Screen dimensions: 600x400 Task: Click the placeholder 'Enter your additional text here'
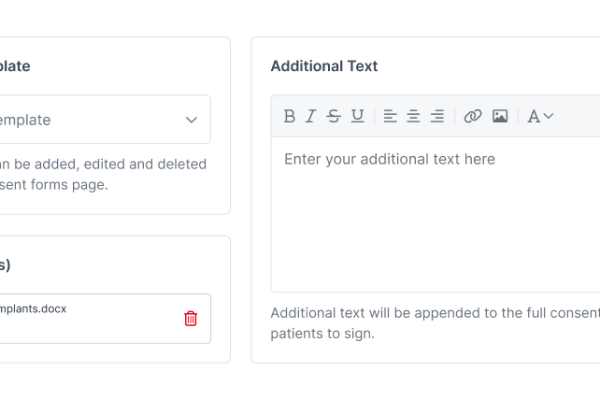pyautogui.click(x=390, y=159)
